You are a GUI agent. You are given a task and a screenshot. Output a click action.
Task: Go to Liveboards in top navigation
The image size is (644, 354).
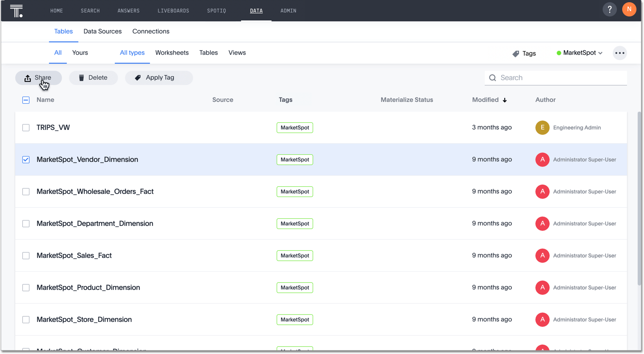point(173,11)
